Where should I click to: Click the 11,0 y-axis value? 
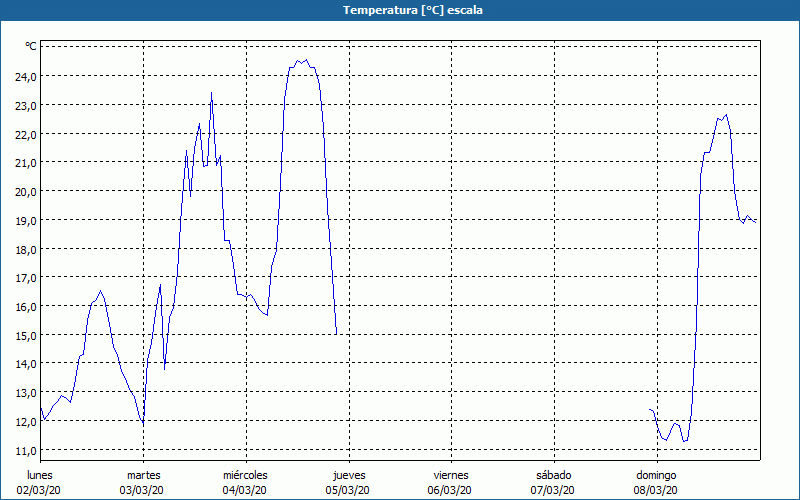coord(26,451)
